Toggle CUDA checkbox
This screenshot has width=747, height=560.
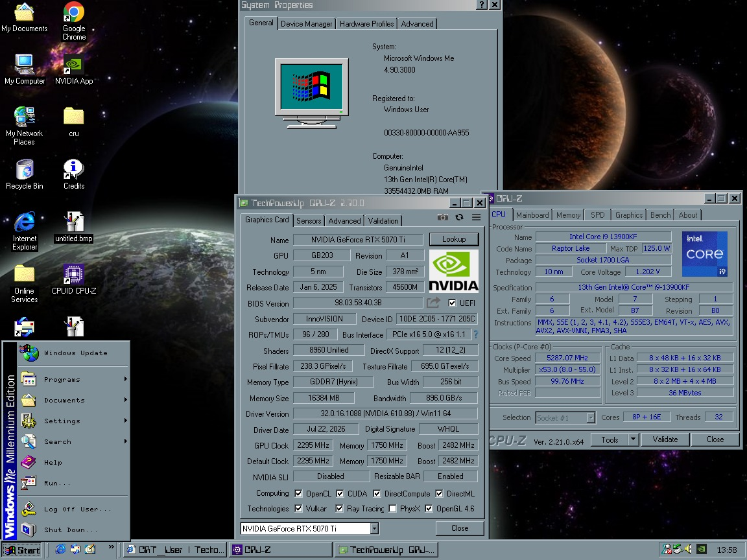(x=340, y=493)
